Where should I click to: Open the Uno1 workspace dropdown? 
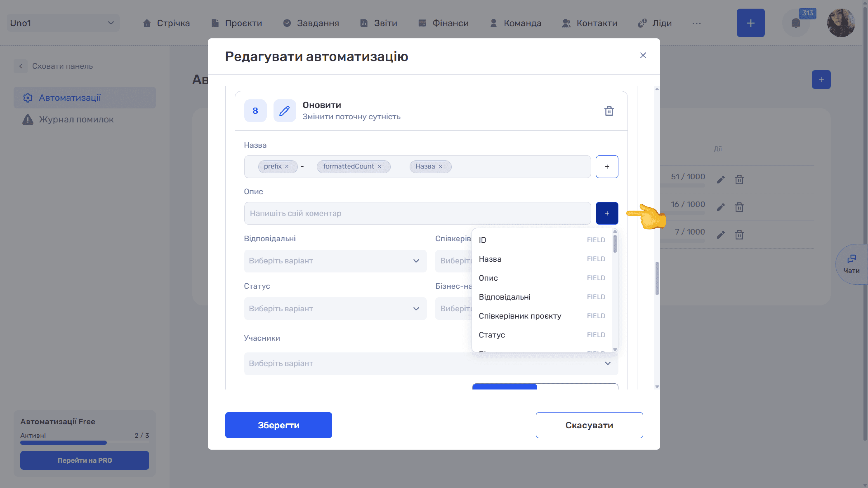pos(63,23)
